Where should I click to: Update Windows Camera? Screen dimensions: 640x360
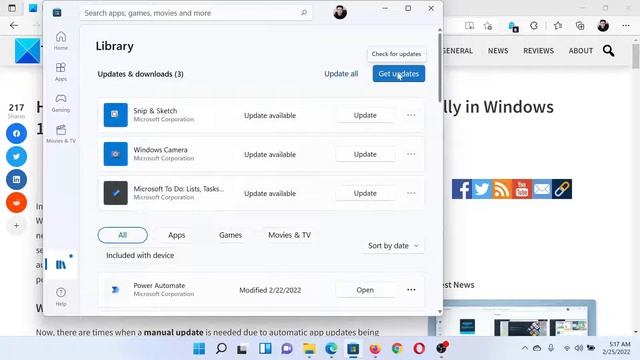[365, 154]
